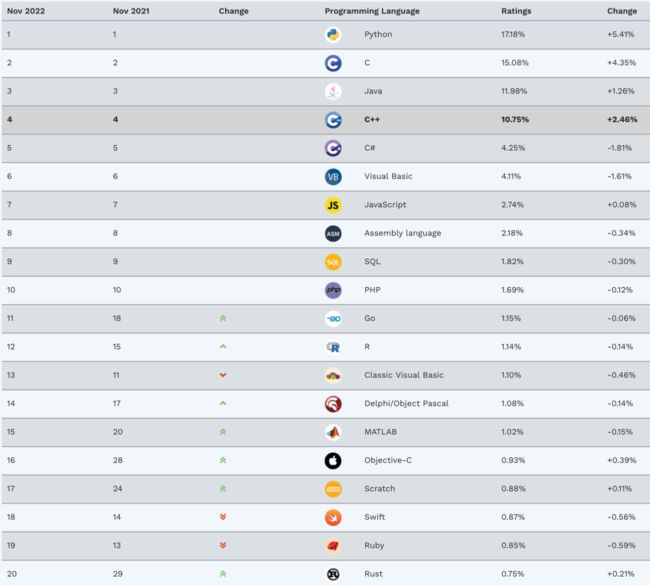Click the purple PHP logo
Viewport: 650px width, 585px height.
(x=333, y=290)
